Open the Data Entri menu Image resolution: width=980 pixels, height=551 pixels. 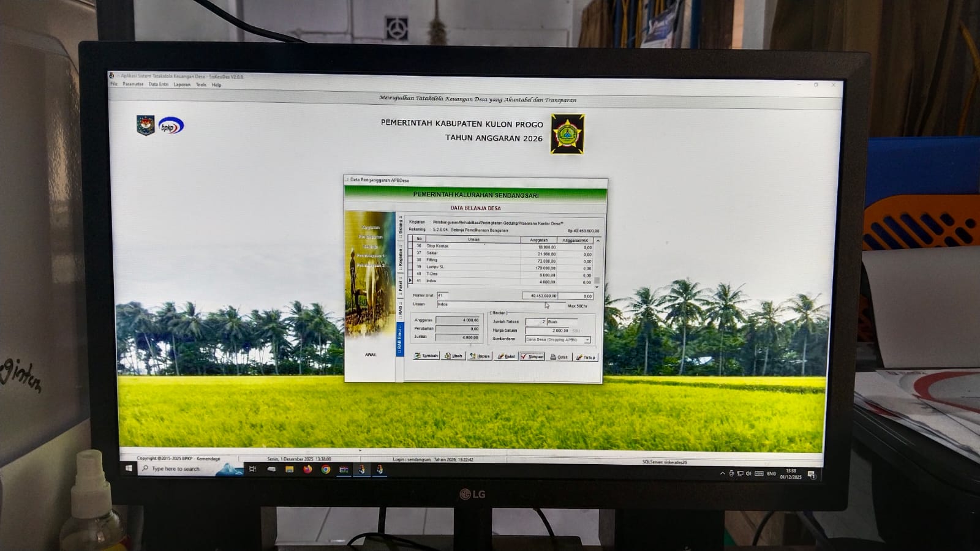[x=158, y=84]
